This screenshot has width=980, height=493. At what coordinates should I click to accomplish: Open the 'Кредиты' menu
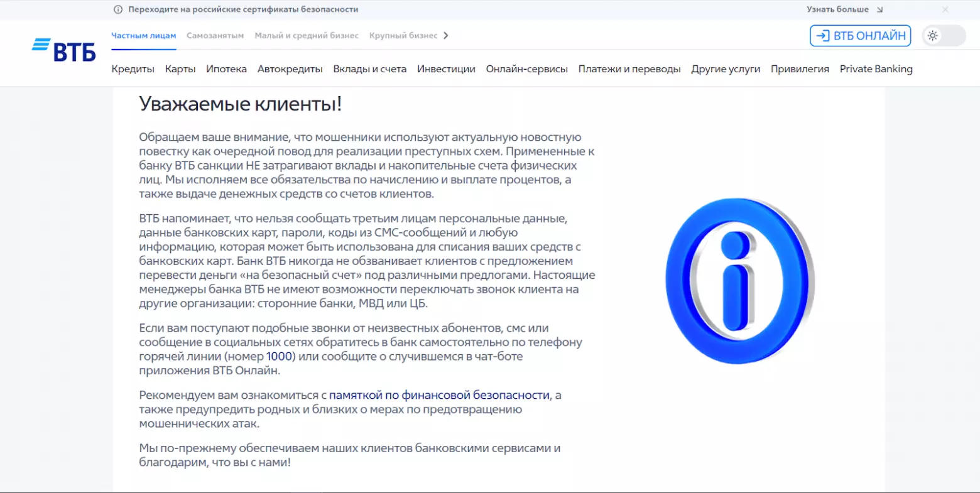(133, 69)
